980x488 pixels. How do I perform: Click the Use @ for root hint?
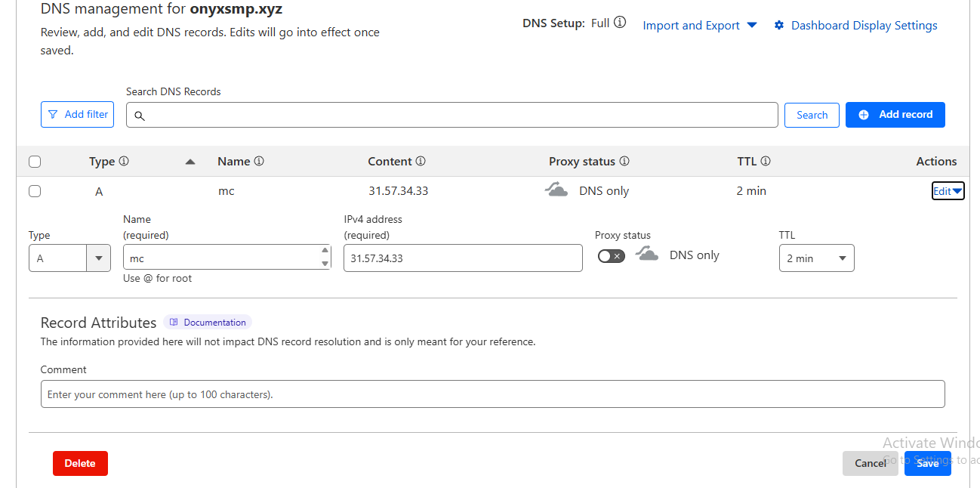157,278
